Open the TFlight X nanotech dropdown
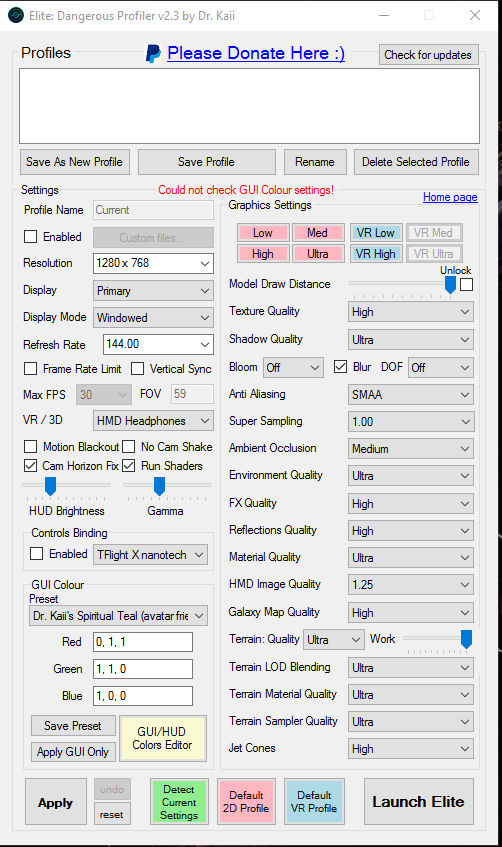Image resolution: width=502 pixels, height=847 pixels. pos(151,555)
